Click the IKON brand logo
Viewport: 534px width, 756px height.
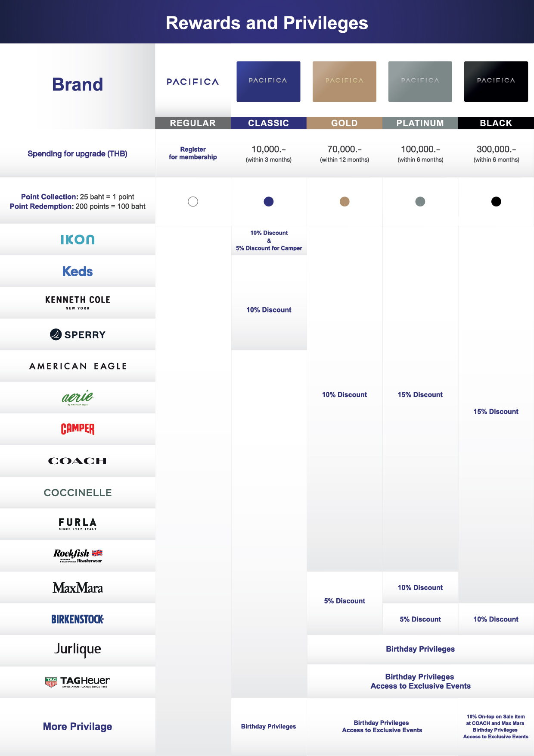[x=78, y=240]
